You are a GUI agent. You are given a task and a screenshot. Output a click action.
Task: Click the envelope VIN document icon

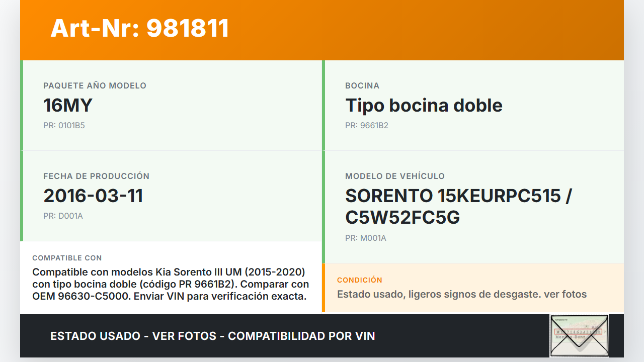[x=579, y=336]
